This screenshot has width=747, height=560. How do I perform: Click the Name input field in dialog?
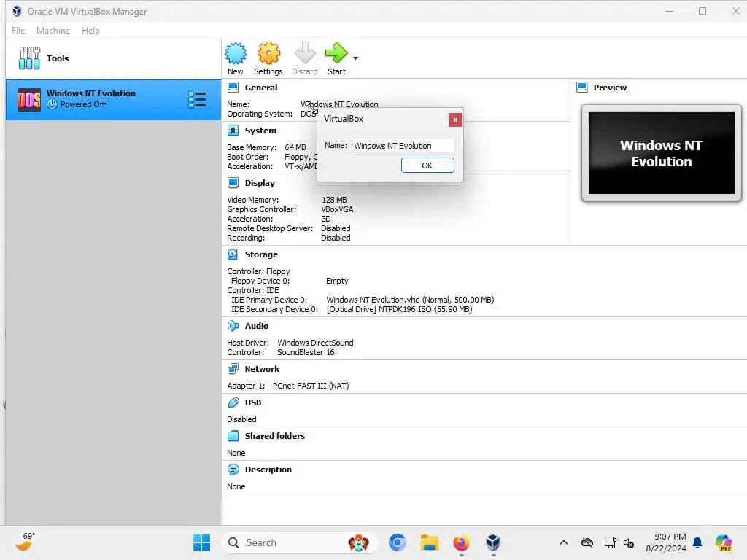pos(403,146)
